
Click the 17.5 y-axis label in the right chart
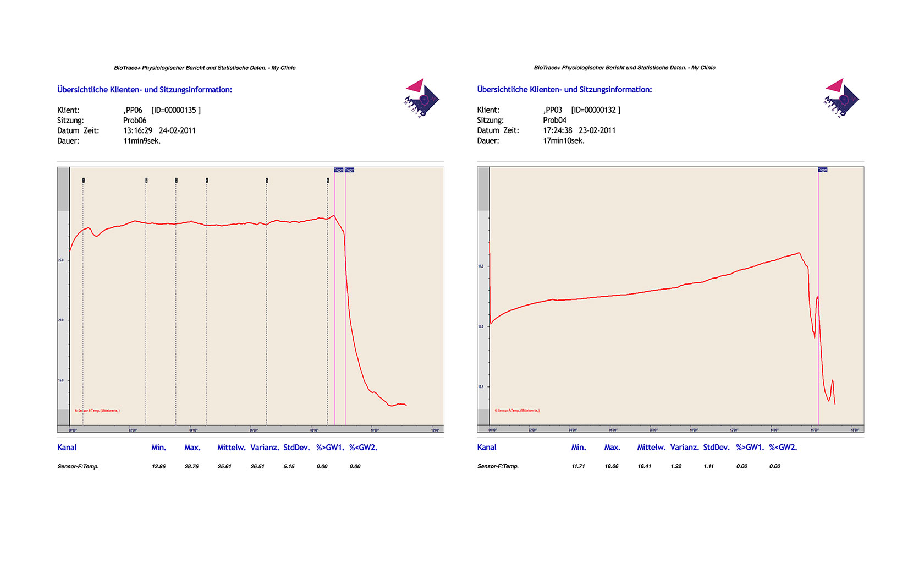pyautogui.click(x=481, y=266)
